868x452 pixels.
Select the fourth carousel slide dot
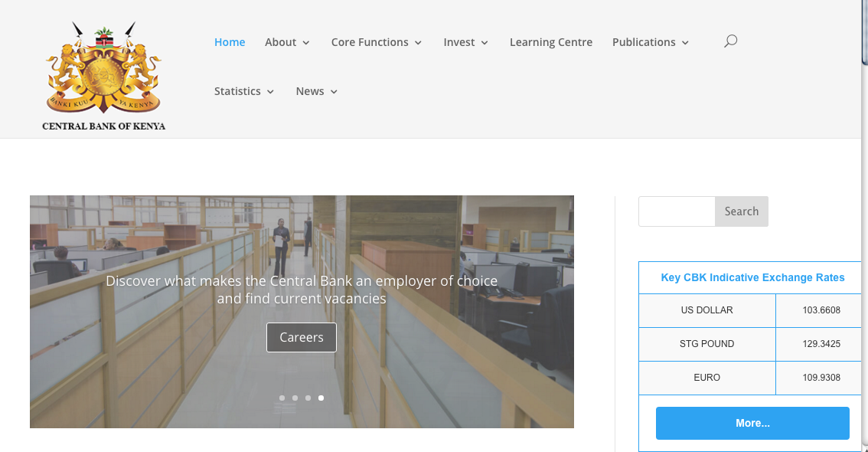click(x=321, y=398)
